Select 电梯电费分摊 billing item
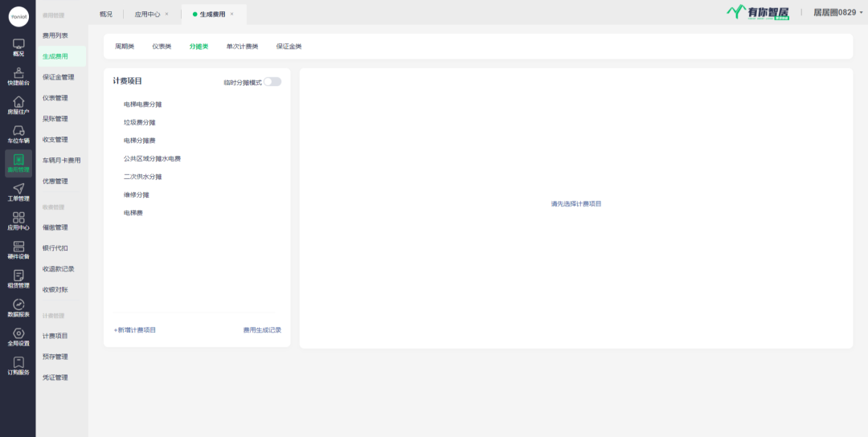 tap(148, 104)
